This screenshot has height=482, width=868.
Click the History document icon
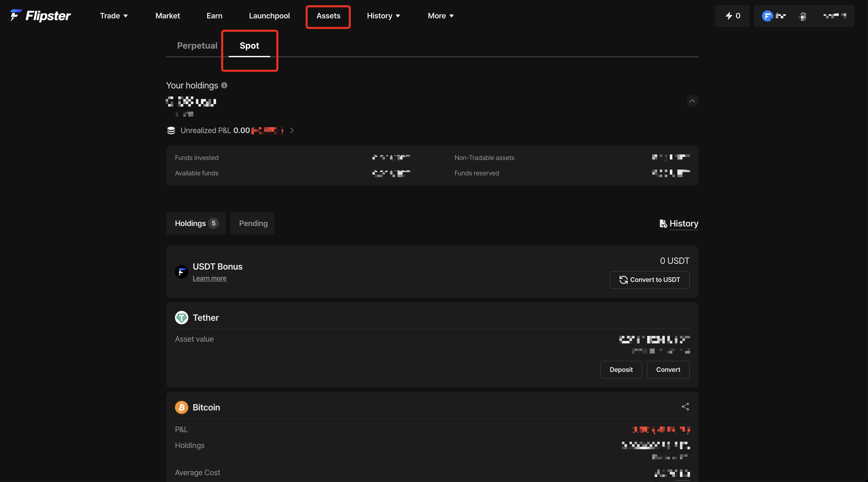coord(663,224)
